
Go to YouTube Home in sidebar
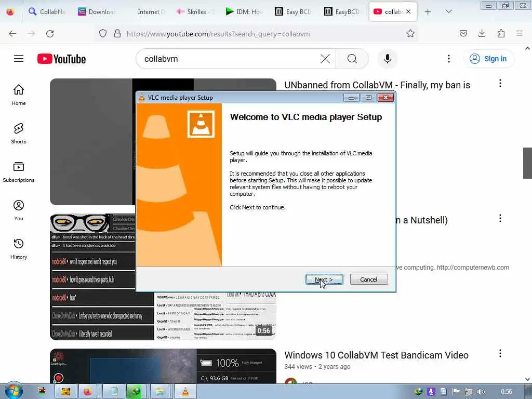[19, 95]
